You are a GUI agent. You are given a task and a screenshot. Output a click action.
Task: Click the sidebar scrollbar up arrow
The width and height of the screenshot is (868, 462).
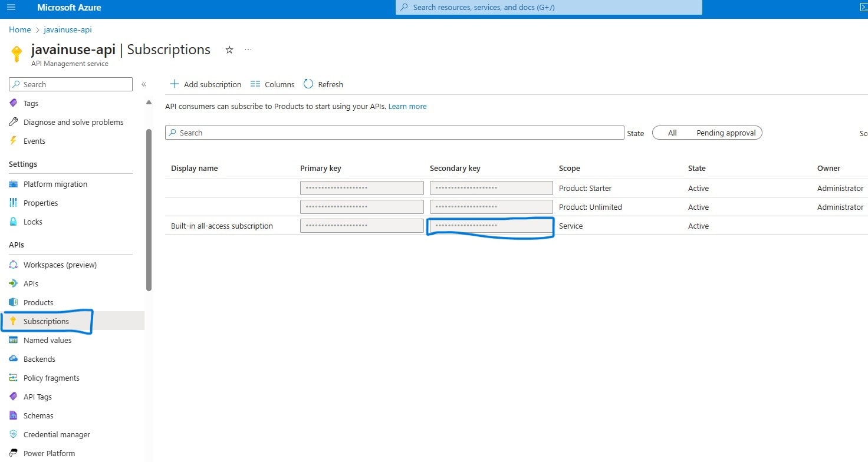tap(149, 103)
